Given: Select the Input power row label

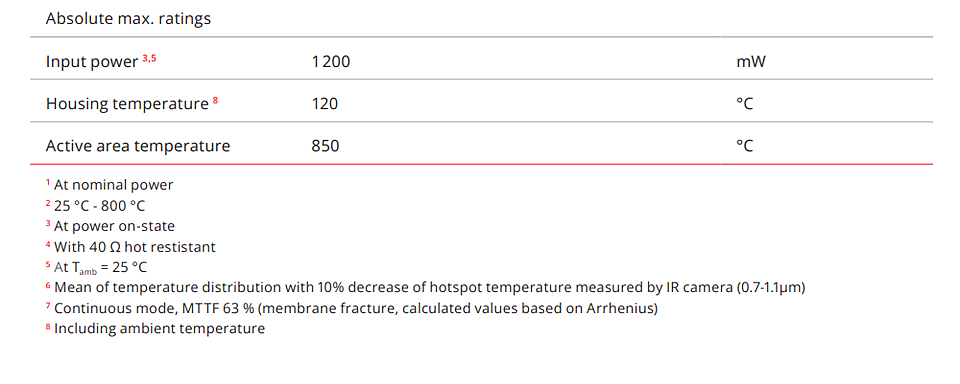Looking at the screenshot, I should click(92, 62).
